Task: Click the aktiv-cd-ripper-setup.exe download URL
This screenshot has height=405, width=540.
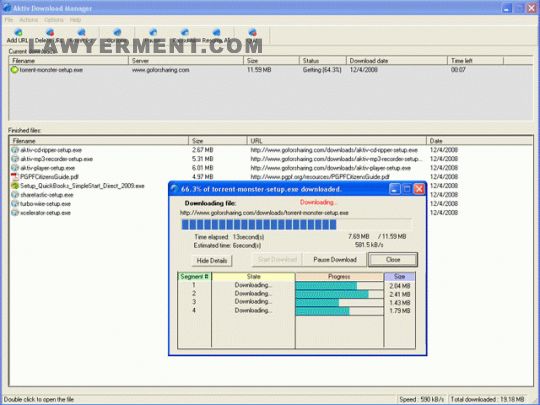Action: point(334,150)
